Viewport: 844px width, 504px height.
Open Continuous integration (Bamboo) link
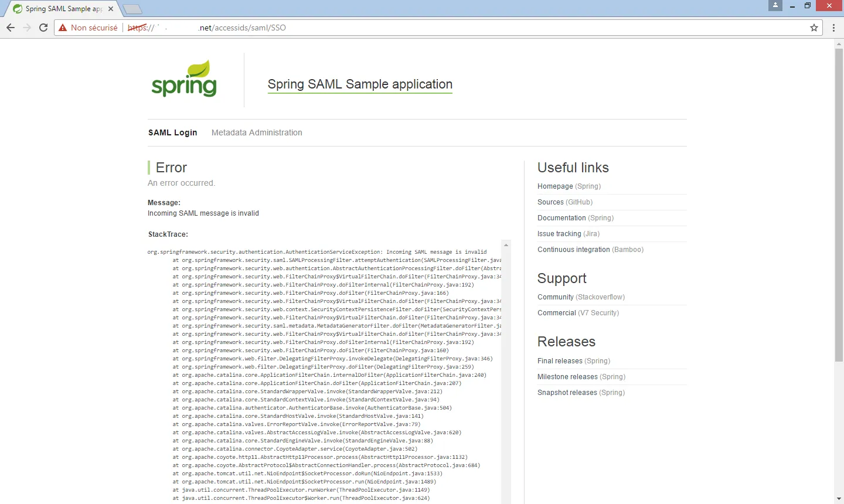point(590,250)
